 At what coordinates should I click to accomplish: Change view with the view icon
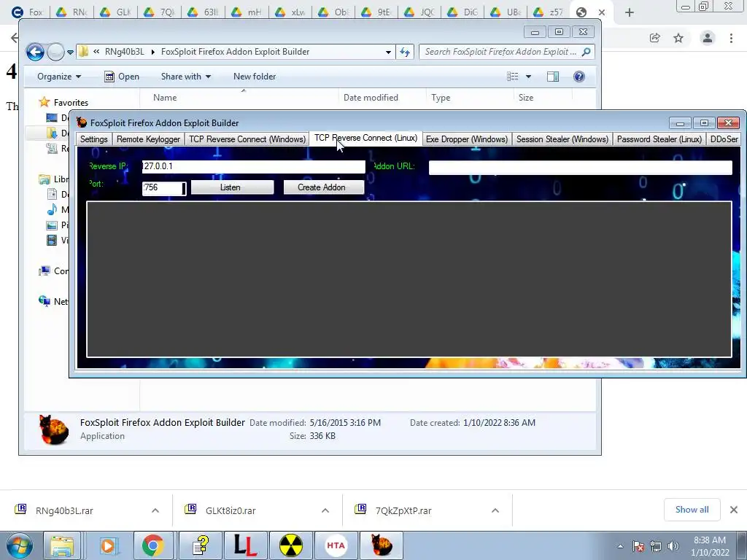[x=513, y=77]
